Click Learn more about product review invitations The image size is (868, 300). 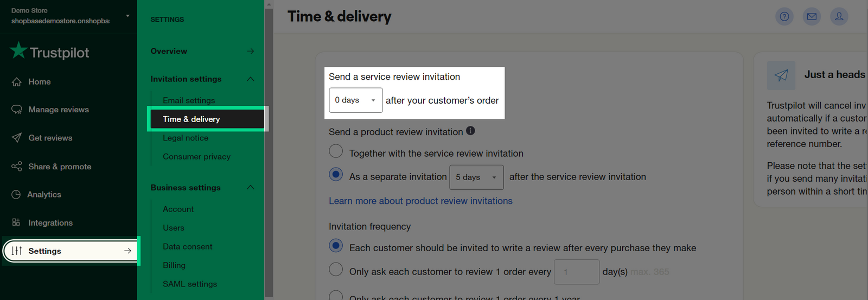pos(420,201)
